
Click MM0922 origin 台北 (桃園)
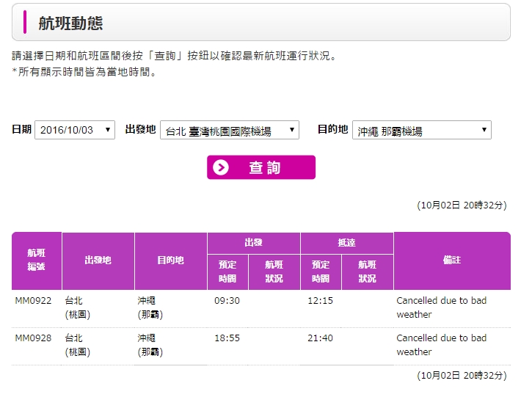coord(78,307)
